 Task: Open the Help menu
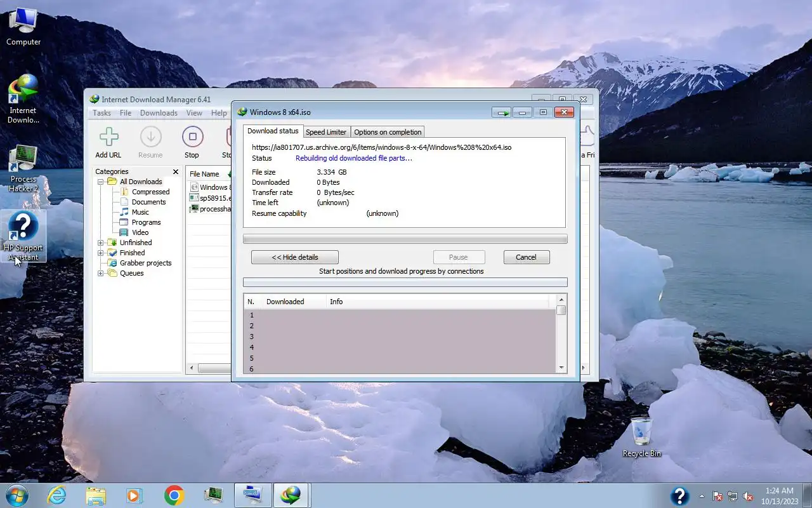pyautogui.click(x=219, y=113)
